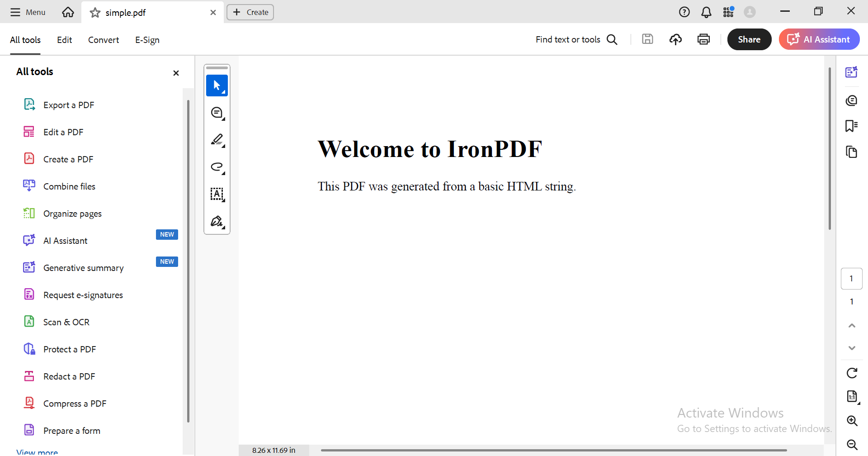The image size is (868, 456).
Task: Click the 8.26 x 11.69 in size label
Action: pyautogui.click(x=274, y=450)
